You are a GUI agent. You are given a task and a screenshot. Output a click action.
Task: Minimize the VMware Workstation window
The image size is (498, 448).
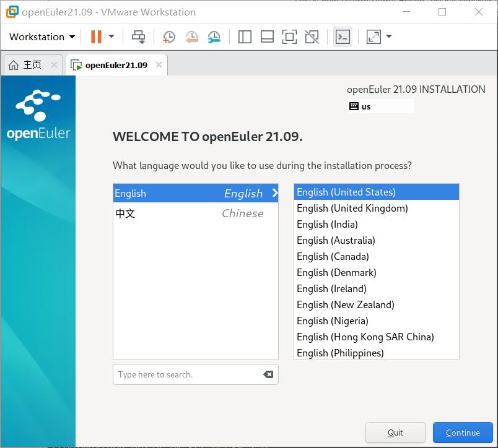pos(406,12)
